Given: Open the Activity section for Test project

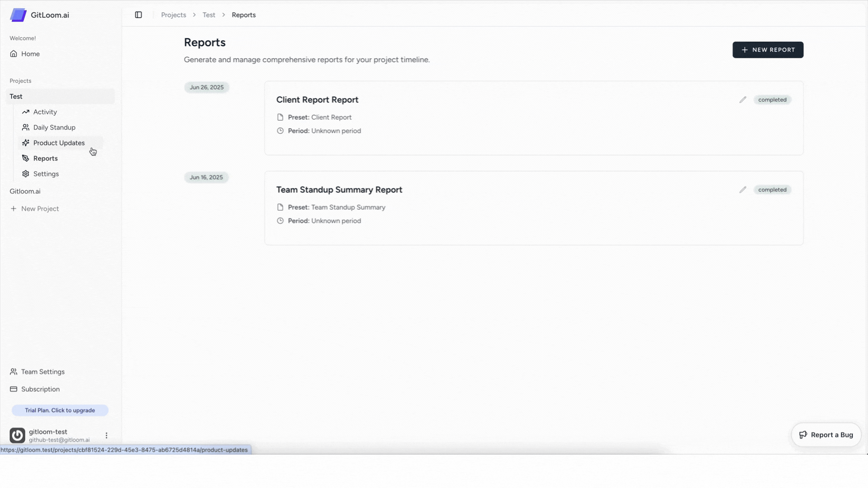Looking at the screenshot, I should (x=45, y=112).
